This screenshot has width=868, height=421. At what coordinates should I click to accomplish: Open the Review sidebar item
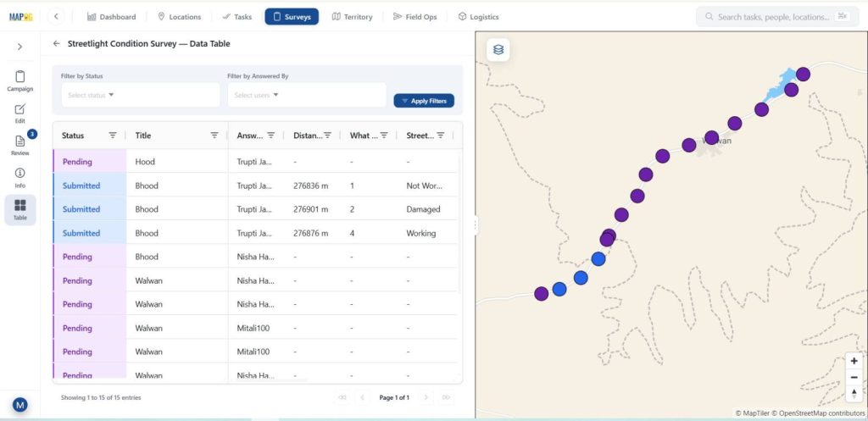[x=20, y=145]
